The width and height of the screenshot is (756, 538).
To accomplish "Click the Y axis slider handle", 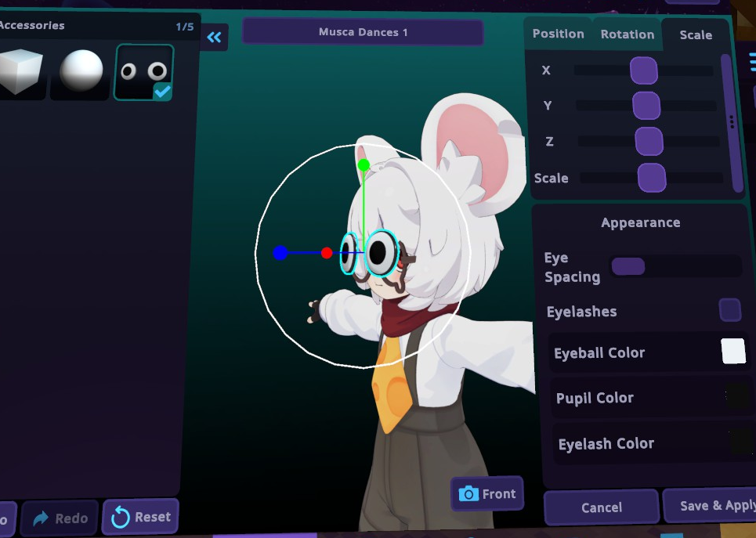I will pyautogui.click(x=646, y=106).
